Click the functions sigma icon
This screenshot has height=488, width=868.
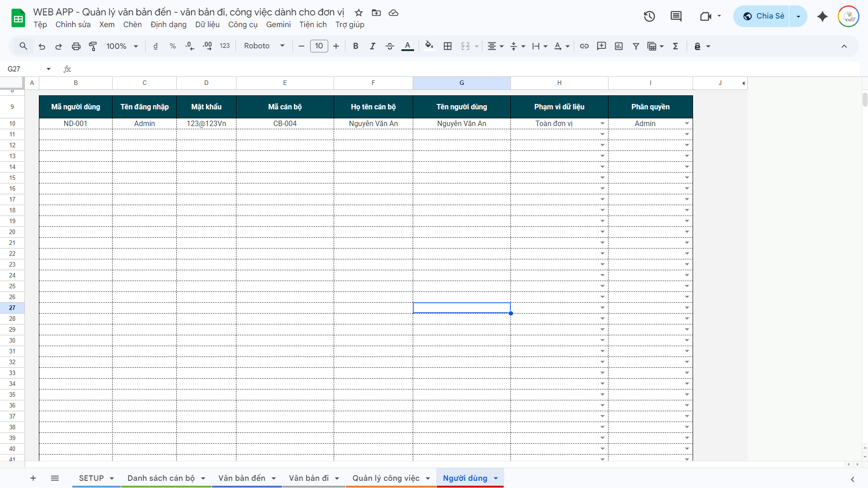click(675, 46)
